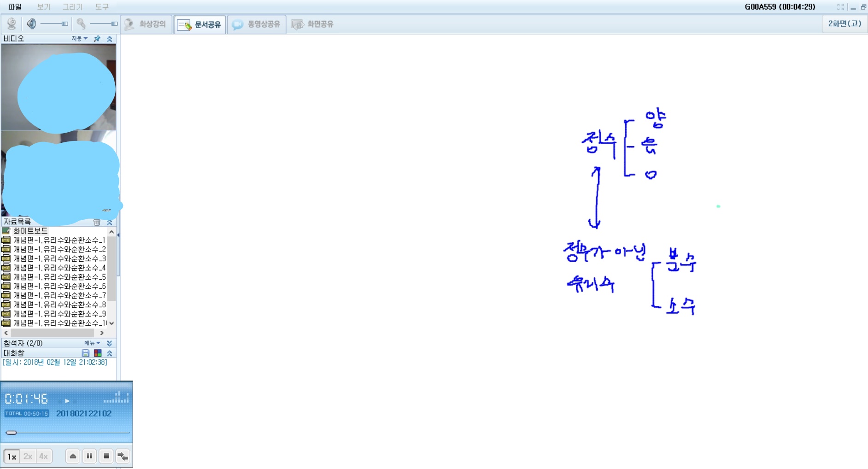The height and width of the screenshot is (469, 868).
Task: Click the trash icon in 자료목록
Action: 97,222
